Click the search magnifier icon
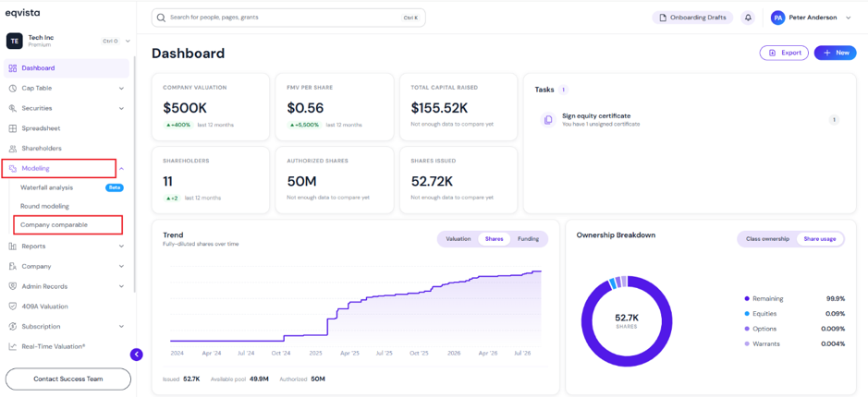868x397 pixels. click(x=161, y=18)
